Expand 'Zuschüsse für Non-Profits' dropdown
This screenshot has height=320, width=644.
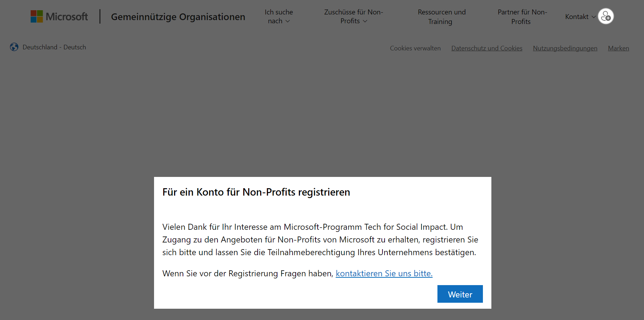coord(354,17)
